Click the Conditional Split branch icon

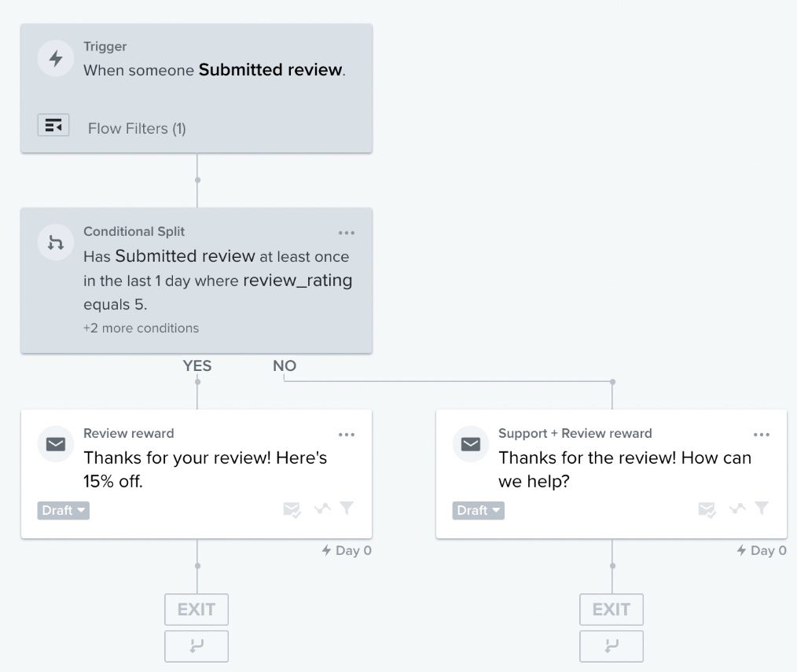click(x=55, y=242)
